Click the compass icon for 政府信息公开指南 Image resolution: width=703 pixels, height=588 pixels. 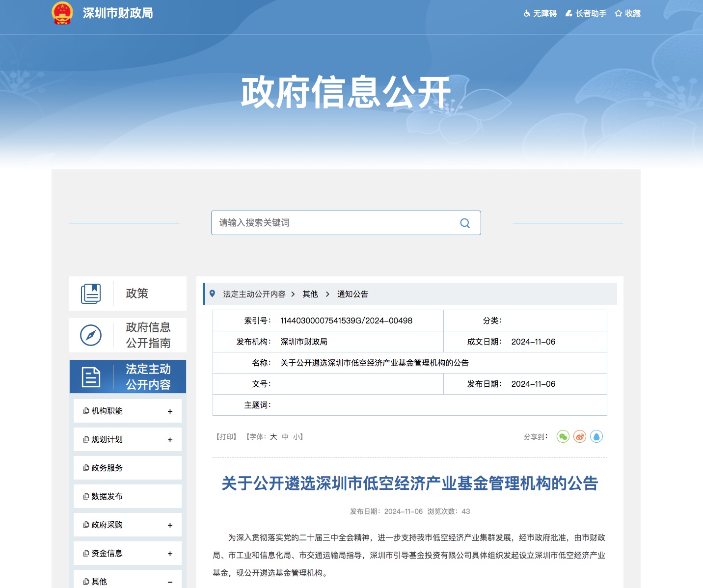click(x=91, y=335)
